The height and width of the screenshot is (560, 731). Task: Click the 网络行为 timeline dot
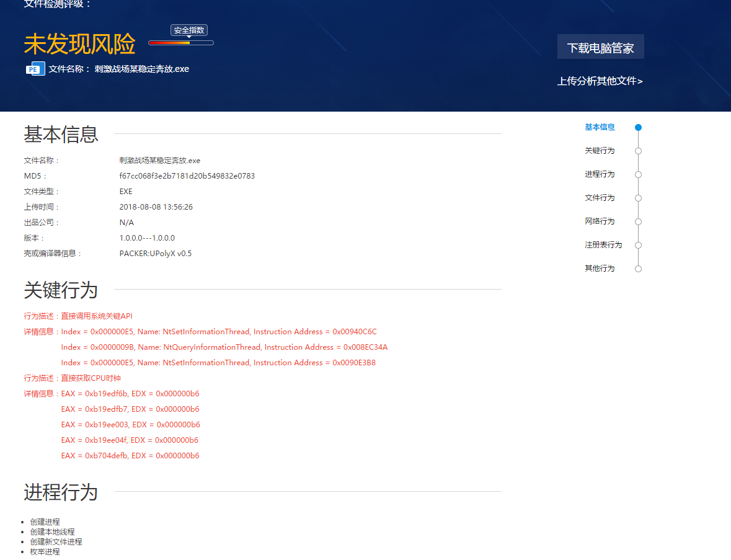(x=638, y=222)
